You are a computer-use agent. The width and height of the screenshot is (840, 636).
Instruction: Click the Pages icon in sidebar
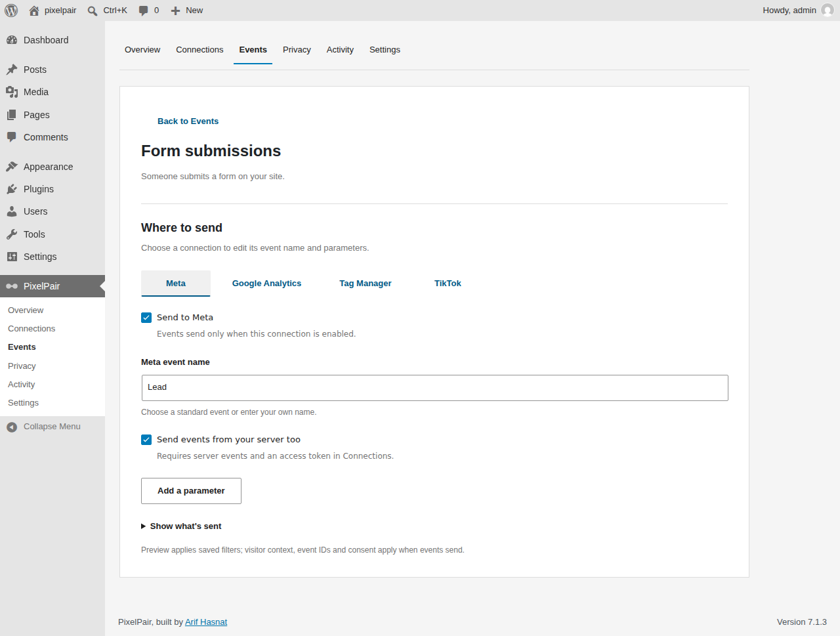tap(12, 115)
